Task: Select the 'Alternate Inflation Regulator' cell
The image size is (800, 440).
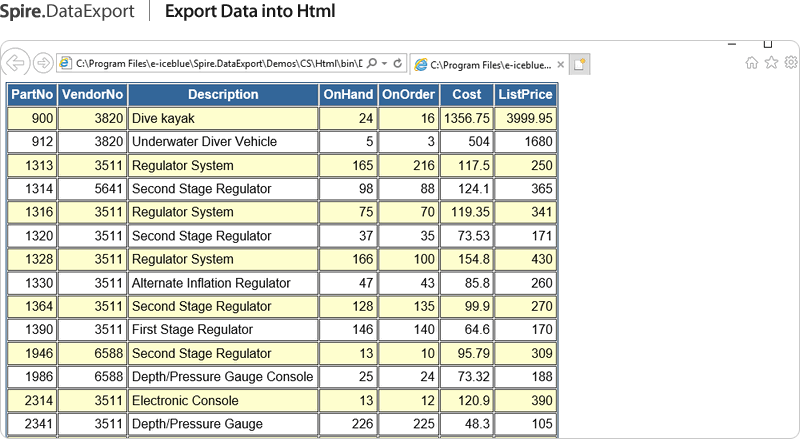Action: (x=223, y=283)
